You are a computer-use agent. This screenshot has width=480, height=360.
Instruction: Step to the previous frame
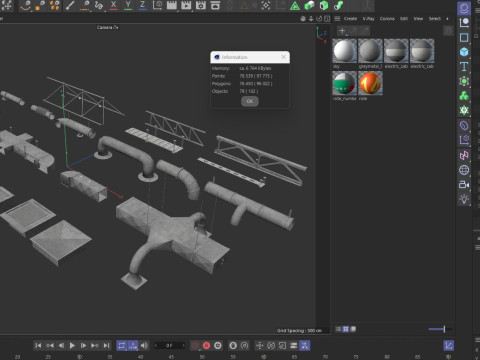tap(61, 346)
